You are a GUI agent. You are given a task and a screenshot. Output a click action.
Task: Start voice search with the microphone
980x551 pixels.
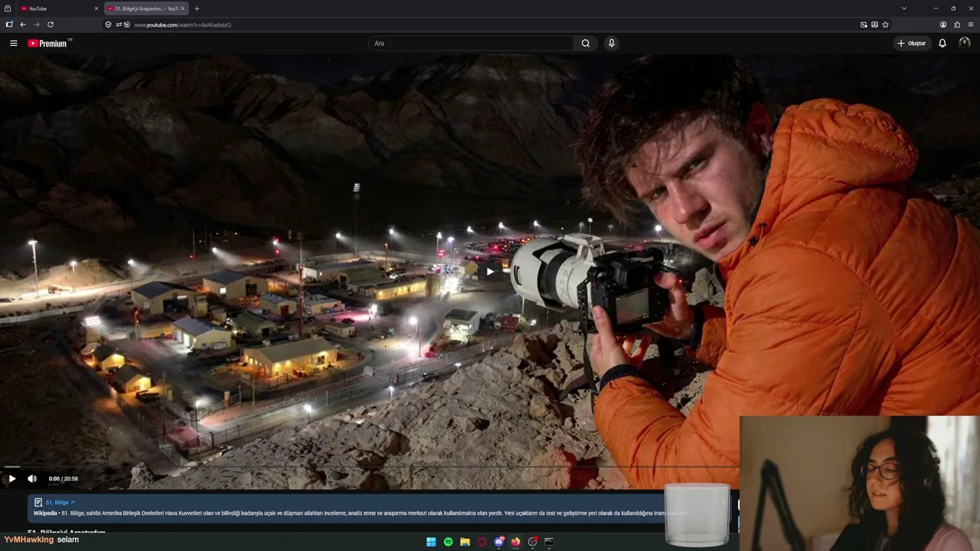[x=611, y=44]
